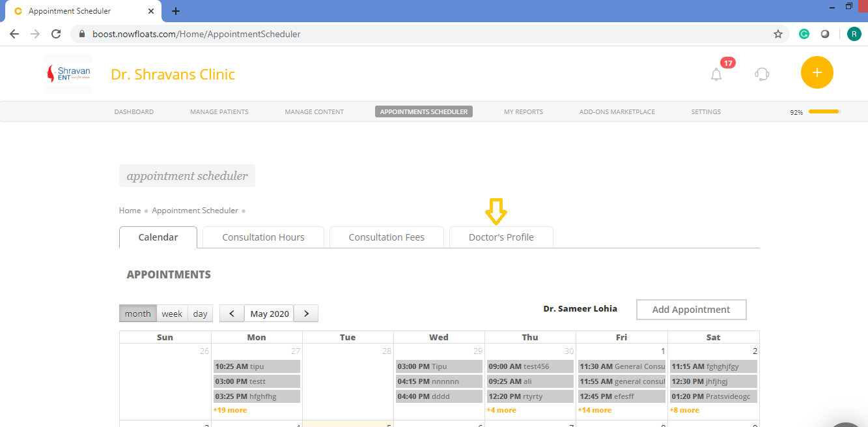This screenshot has width=868, height=427.
Task: Open 11:55 AM general consul appointment
Action: pos(622,381)
